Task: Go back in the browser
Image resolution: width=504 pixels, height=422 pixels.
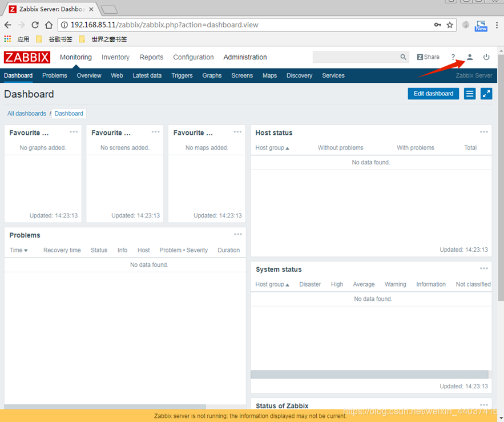Action: (x=8, y=25)
